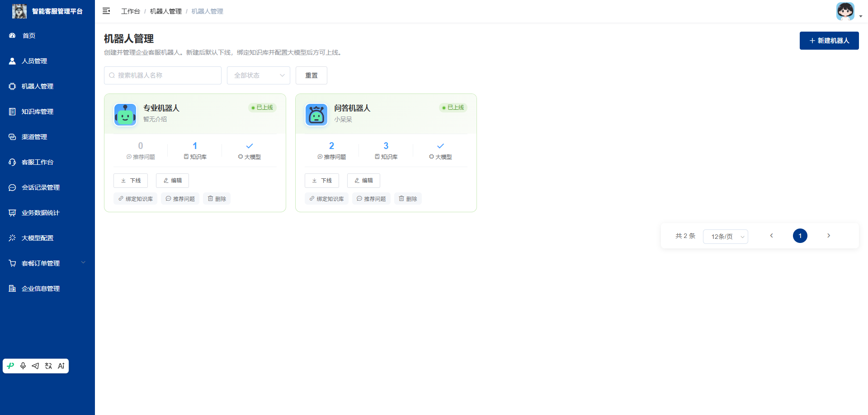This screenshot has width=868, height=415.
Task: Click the AI icon in floating toolbar
Action: point(61,366)
